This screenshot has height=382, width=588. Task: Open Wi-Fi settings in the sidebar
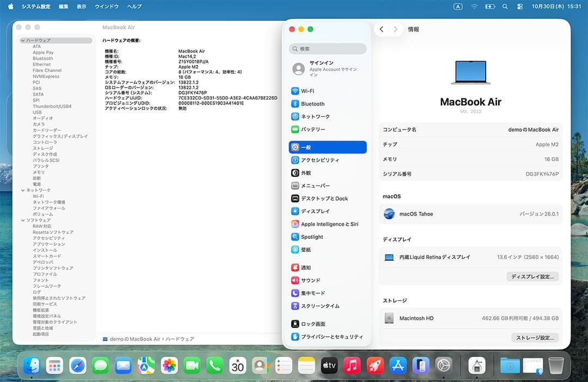[311, 90]
